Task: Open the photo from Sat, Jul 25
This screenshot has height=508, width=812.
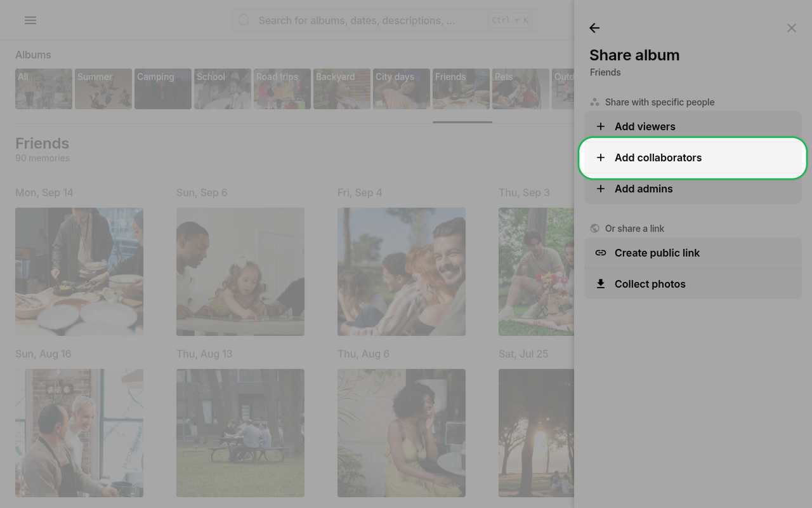Action: coord(536,433)
